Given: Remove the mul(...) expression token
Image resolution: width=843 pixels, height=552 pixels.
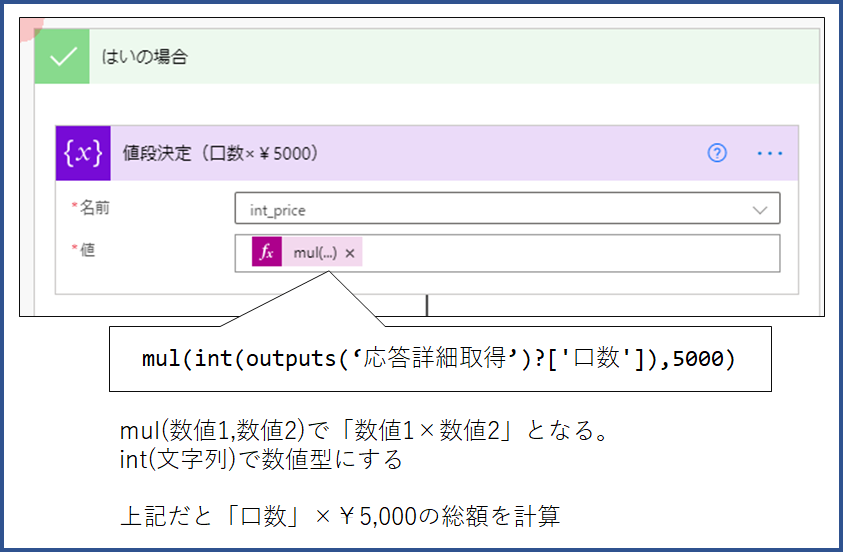Looking at the screenshot, I should [x=350, y=253].
